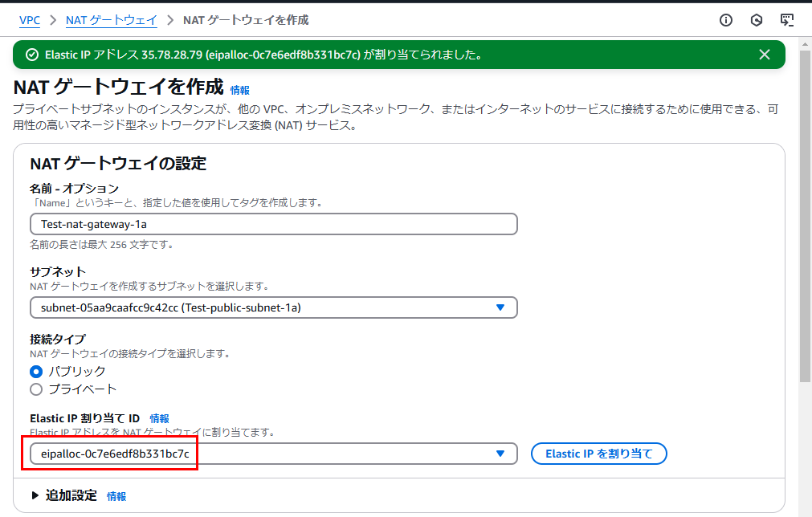This screenshot has height=517, width=812.
Task: Open the subnet selection dropdown
Action: click(x=274, y=307)
